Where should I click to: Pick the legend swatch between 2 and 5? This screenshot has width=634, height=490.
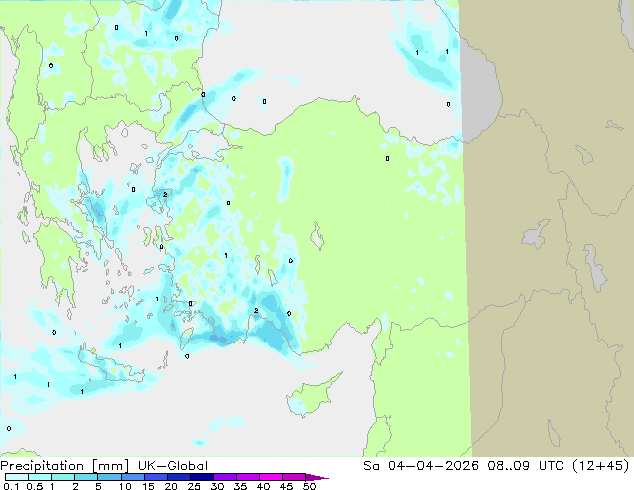click(86, 477)
